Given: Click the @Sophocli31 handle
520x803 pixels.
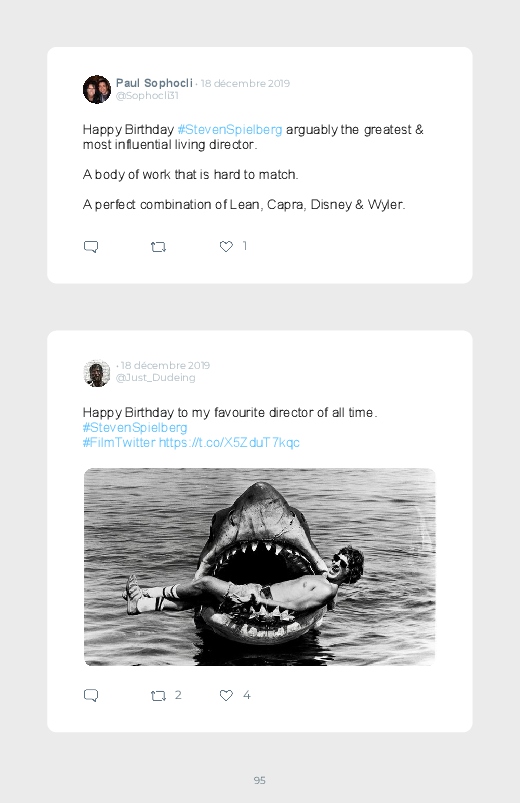Looking at the screenshot, I should click(147, 96).
